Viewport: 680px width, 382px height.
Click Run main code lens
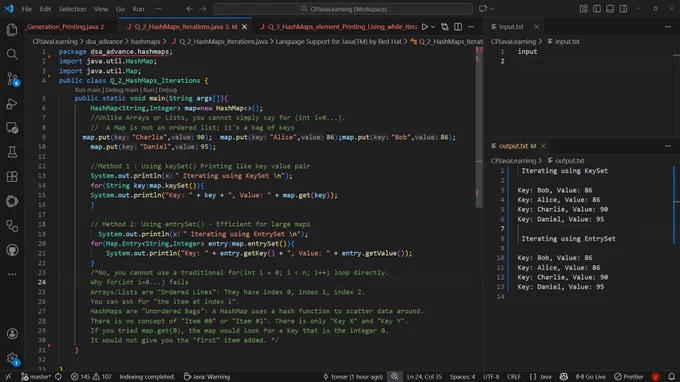tap(87, 90)
